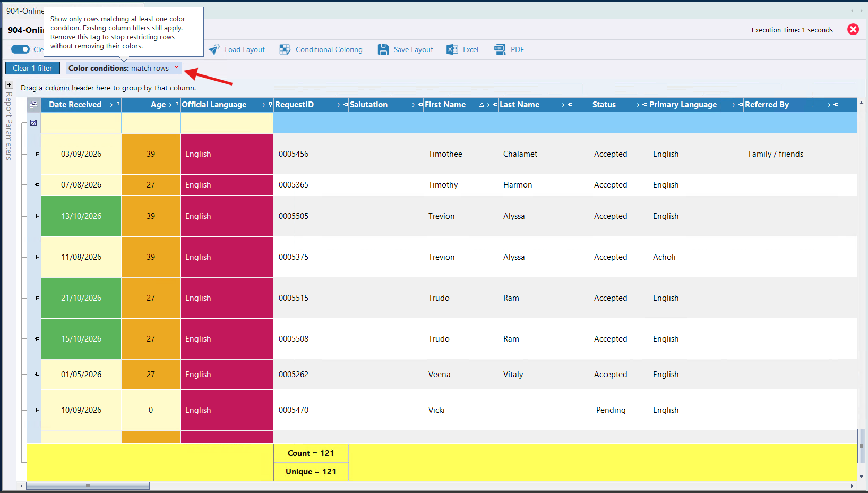The image size is (868, 493).
Task: Open summary sigma for Date Received column
Action: pyautogui.click(x=111, y=105)
